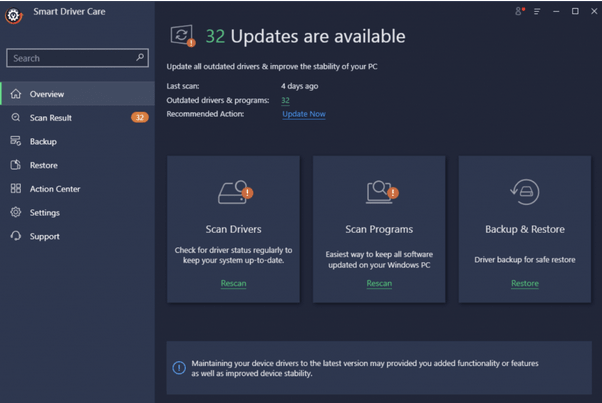This screenshot has width=602, height=403.
Task: Close the Smart Driver Care window
Action: pyautogui.click(x=594, y=11)
